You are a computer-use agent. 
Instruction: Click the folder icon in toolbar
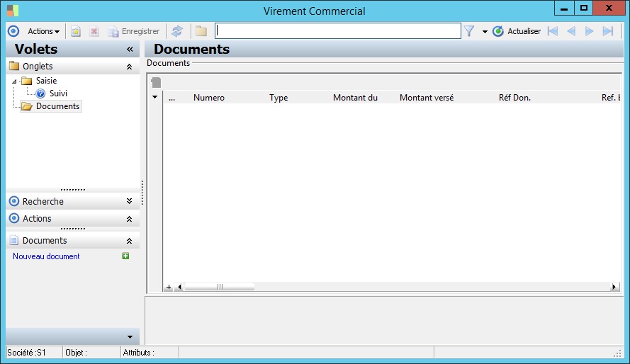coord(201,31)
